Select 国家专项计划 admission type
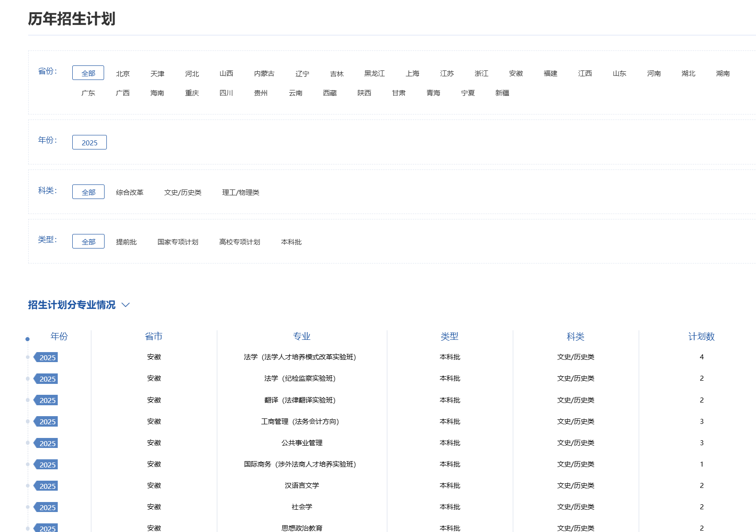756x532 pixels. [178, 242]
